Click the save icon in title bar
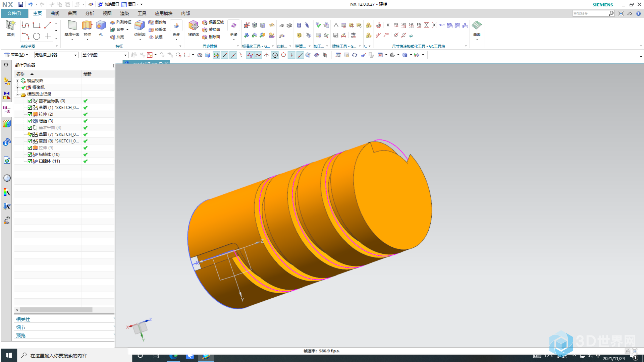The width and height of the screenshot is (644, 362). (x=20, y=4)
